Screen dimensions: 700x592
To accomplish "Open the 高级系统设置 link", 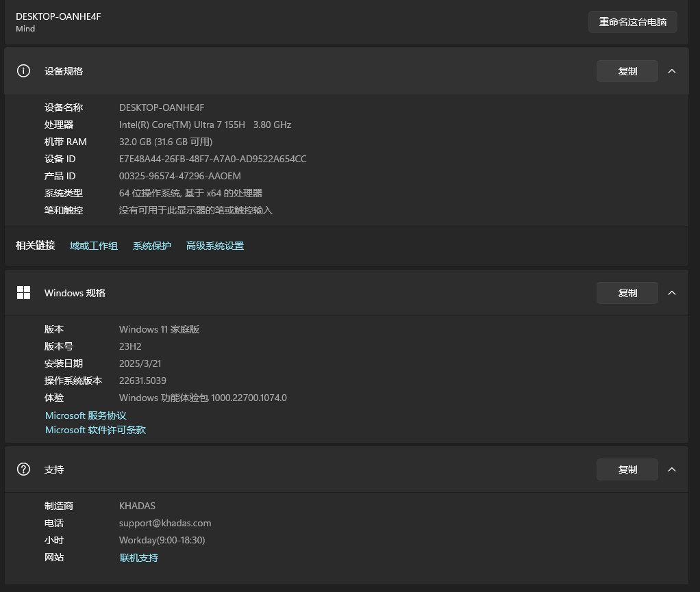I will click(215, 246).
